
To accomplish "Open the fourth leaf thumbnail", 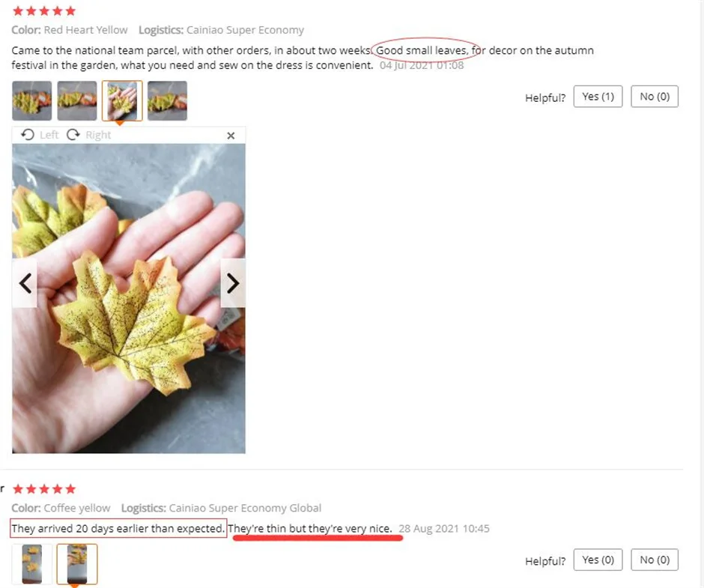I will point(168,100).
